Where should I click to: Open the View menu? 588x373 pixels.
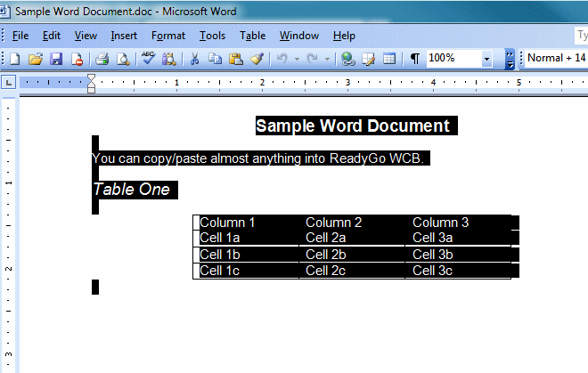[x=86, y=36]
